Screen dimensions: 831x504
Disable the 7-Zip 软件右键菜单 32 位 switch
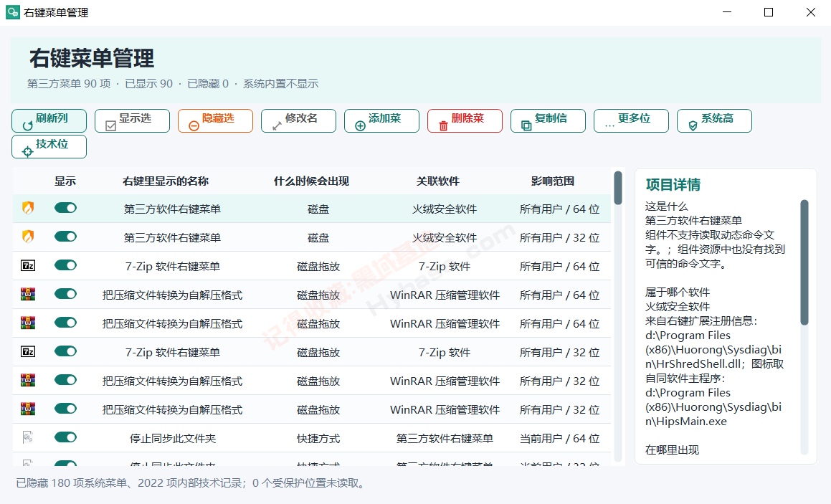66,351
